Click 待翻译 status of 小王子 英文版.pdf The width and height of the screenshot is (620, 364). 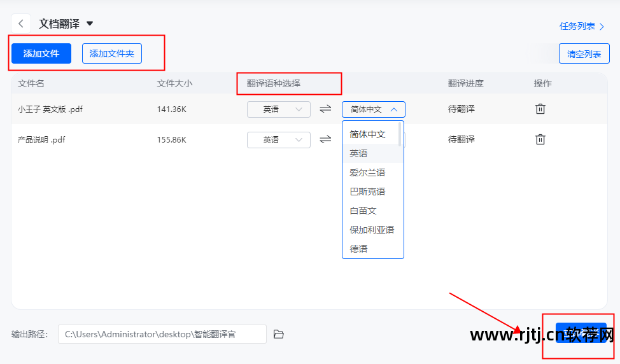click(461, 109)
